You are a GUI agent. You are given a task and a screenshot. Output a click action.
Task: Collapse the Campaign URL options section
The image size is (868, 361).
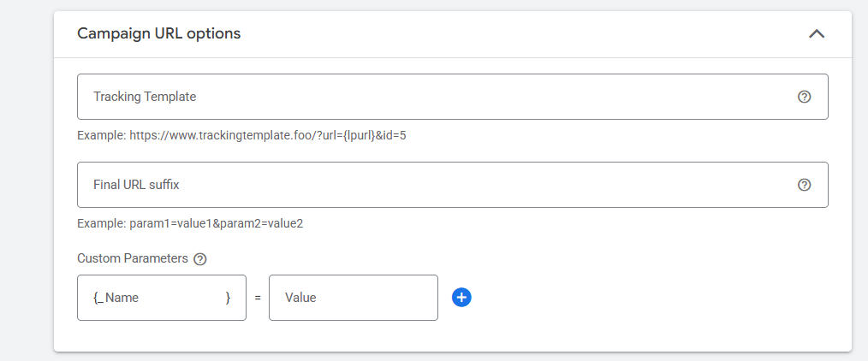tap(817, 34)
